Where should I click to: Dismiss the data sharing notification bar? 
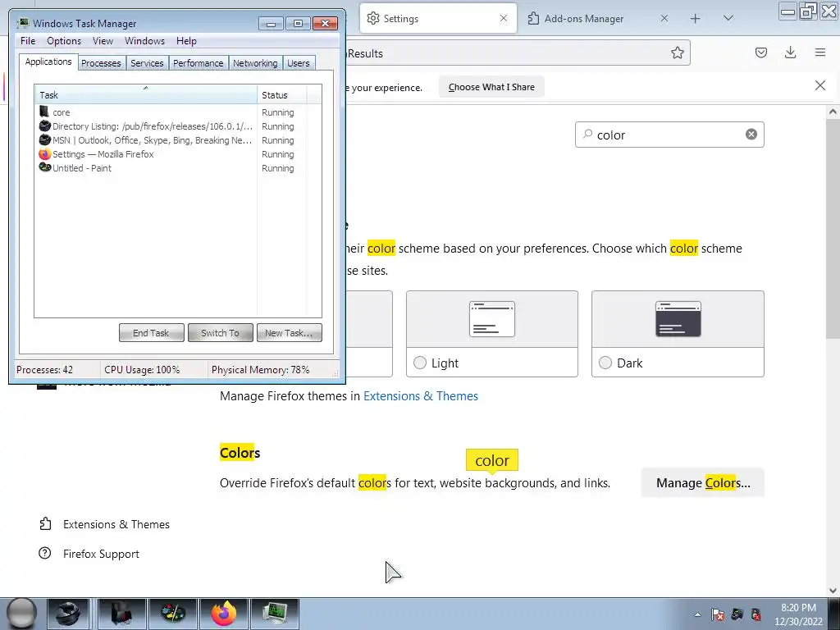819,85
